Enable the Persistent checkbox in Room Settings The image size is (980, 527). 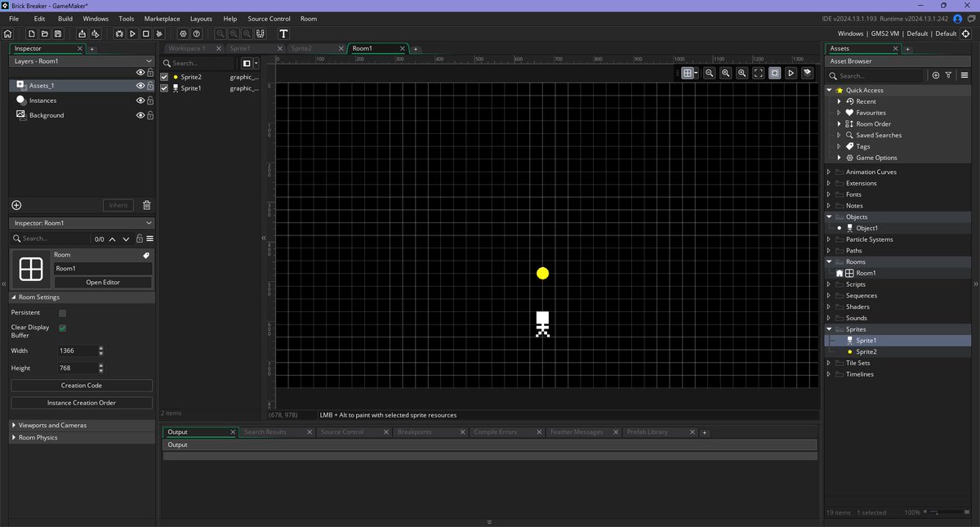click(x=62, y=312)
